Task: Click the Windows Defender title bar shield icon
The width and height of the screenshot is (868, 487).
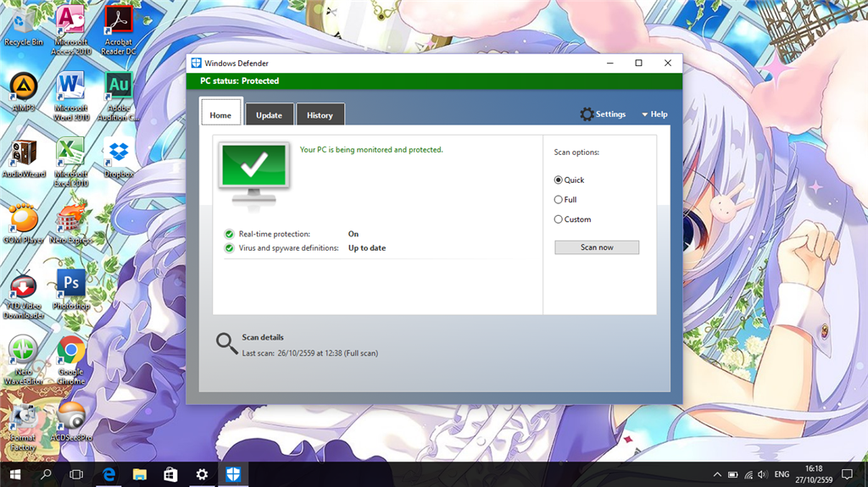Action: pyautogui.click(x=196, y=63)
